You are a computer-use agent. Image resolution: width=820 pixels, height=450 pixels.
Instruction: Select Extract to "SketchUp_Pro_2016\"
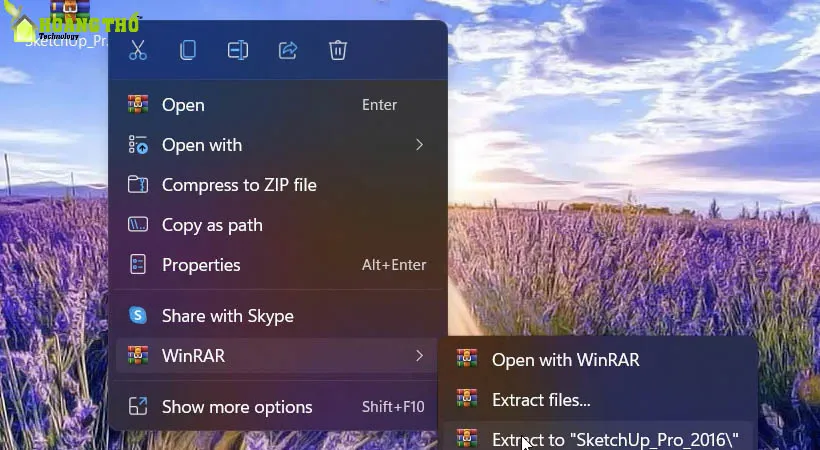pos(614,439)
